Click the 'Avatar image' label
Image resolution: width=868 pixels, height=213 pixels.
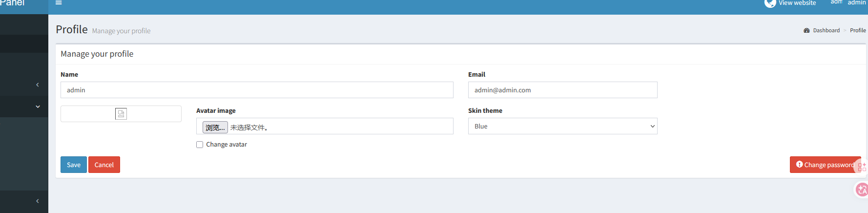(216, 111)
